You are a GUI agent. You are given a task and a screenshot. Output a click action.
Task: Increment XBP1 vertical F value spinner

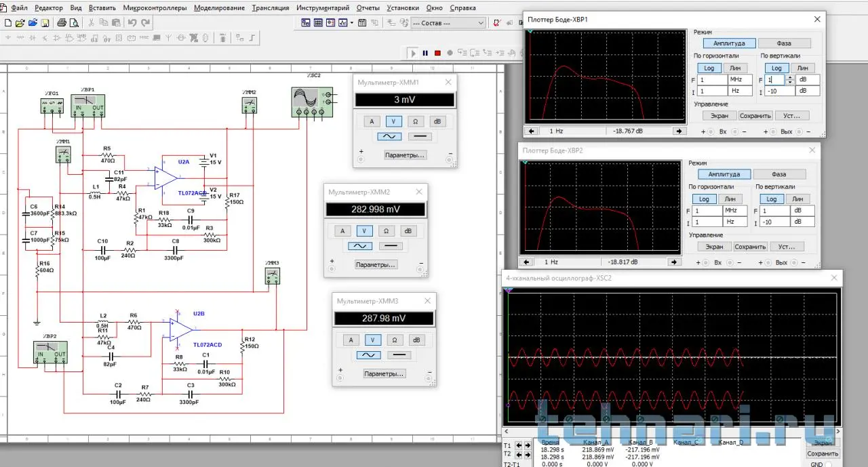(789, 77)
